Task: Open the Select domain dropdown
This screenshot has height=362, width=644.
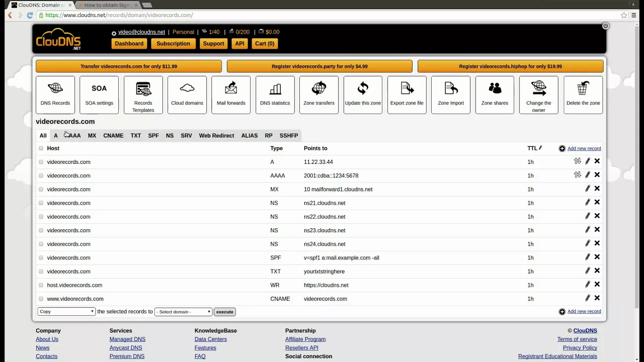Action: pyautogui.click(x=183, y=312)
